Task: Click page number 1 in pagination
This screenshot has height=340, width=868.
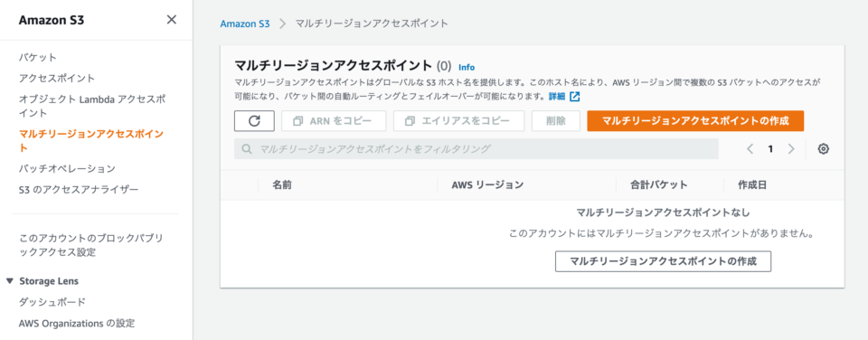Action: [770, 149]
